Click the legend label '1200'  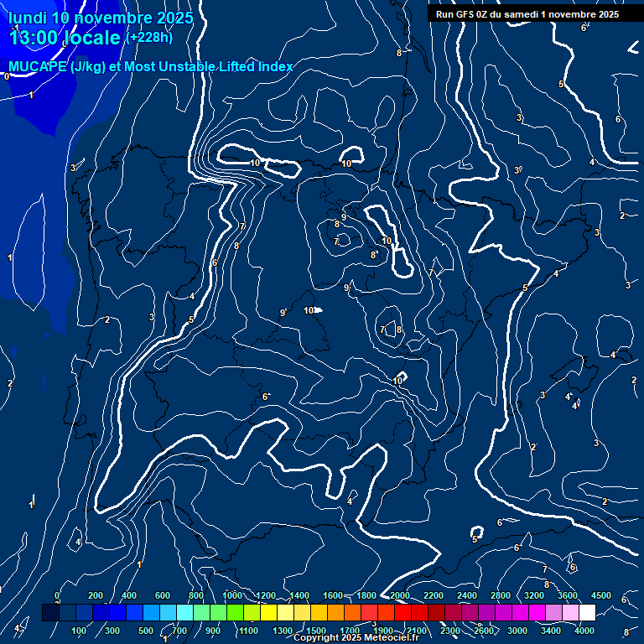[x=266, y=595]
